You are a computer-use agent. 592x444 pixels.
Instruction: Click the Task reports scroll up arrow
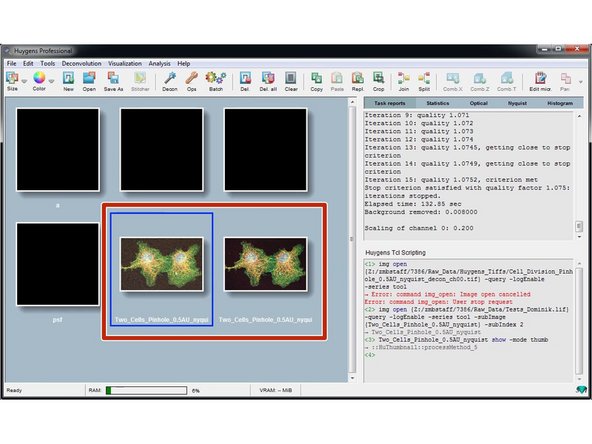tap(579, 116)
